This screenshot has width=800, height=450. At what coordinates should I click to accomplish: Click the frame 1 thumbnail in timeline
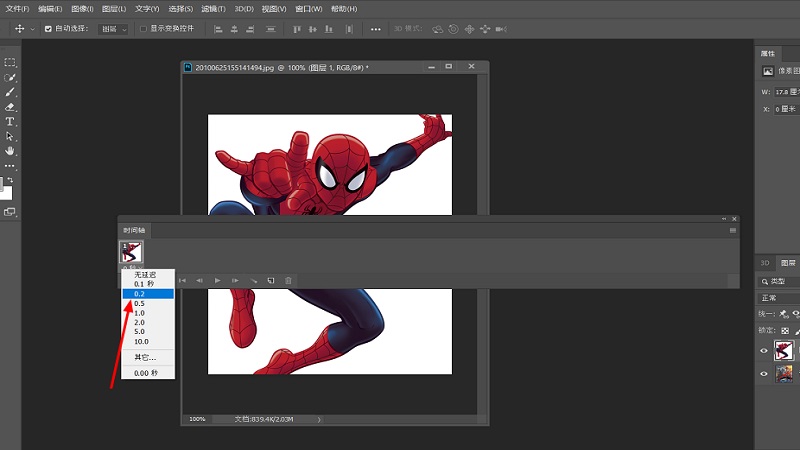point(131,252)
